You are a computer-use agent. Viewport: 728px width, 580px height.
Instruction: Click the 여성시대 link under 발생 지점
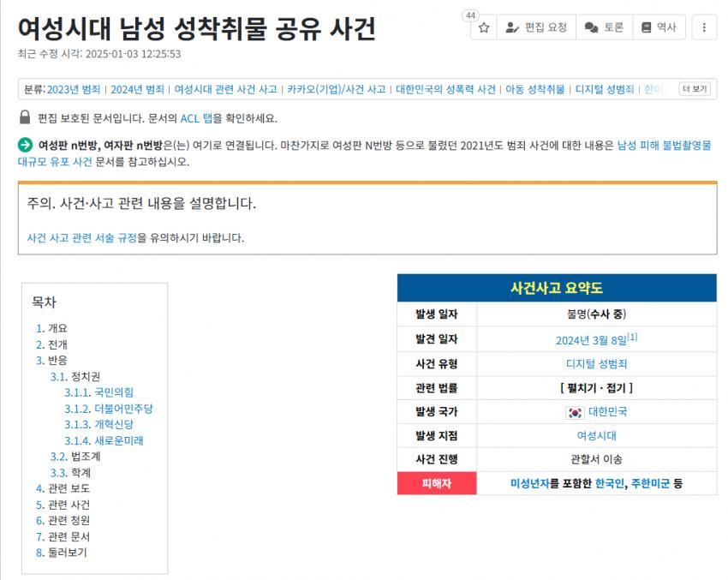click(x=597, y=437)
